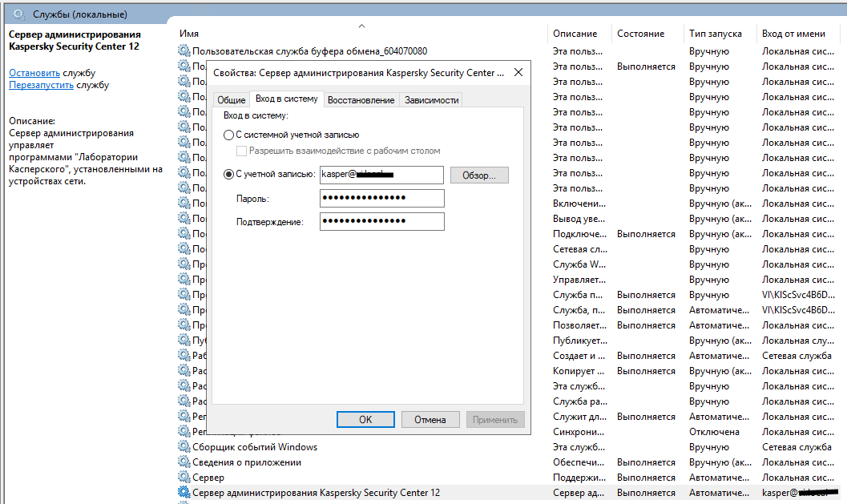This screenshot has width=847, height=504.
Task: Click gear icon next to Сведения о приложении
Action: click(x=184, y=462)
